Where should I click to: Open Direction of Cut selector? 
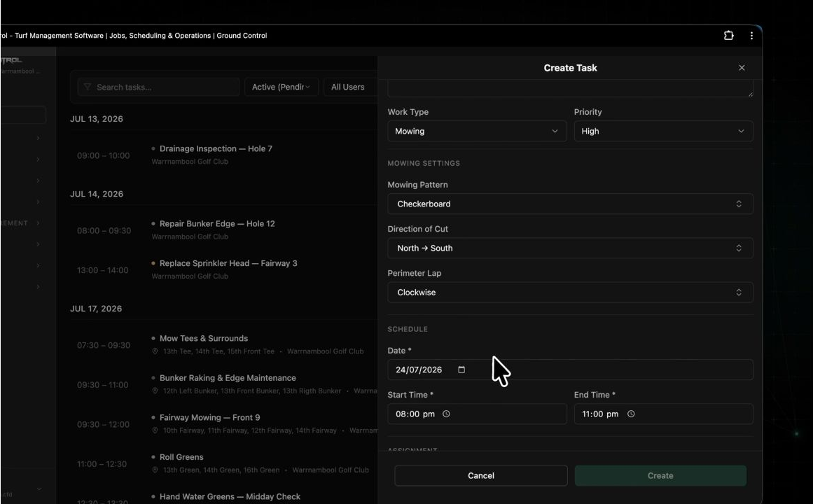570,248
